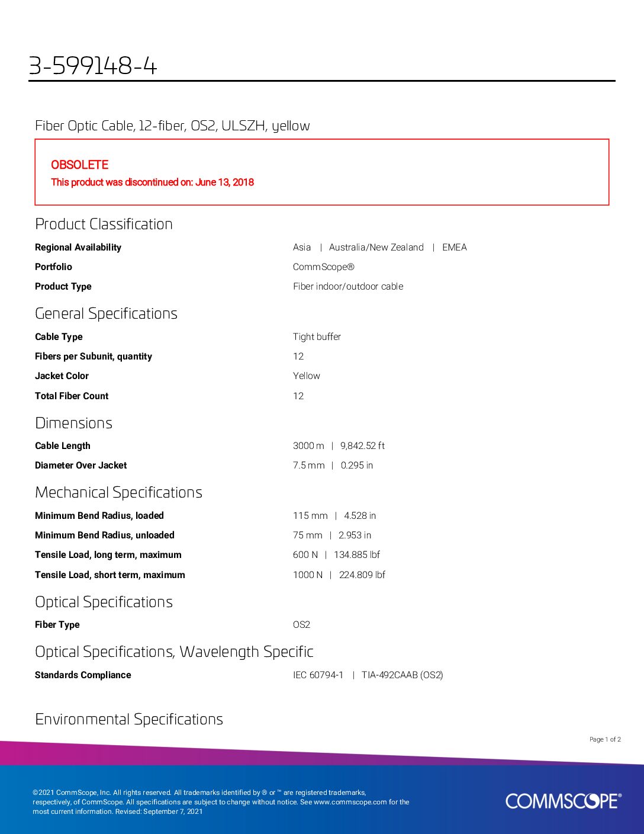Click the TIA-492CAAB (OS2) standards text
This screenshot has height=834, width=644.
coord(402,675)
